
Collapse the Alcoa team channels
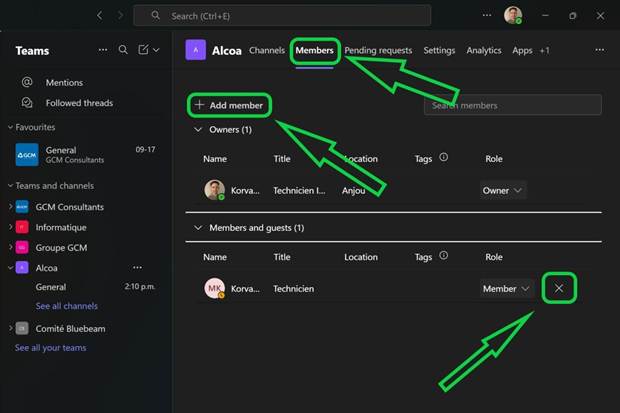tap(10, 268)
